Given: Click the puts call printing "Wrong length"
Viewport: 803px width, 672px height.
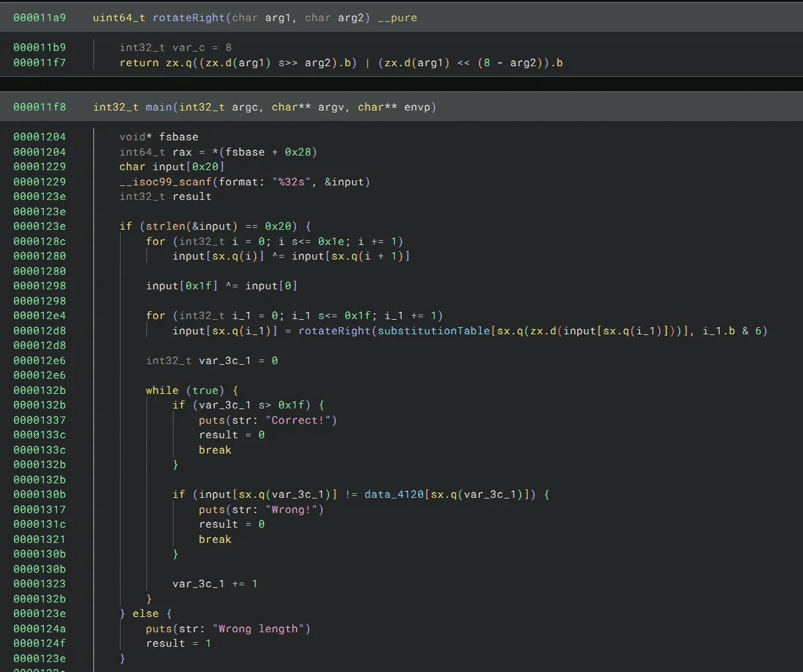Looking at the screenshot, I should (x=159, y=629).
